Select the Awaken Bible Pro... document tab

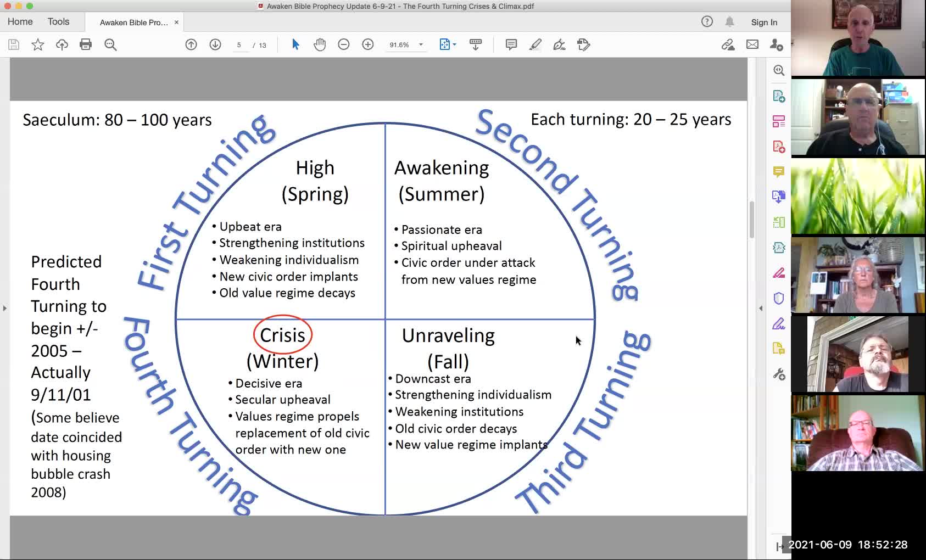[x=133, y=23]
